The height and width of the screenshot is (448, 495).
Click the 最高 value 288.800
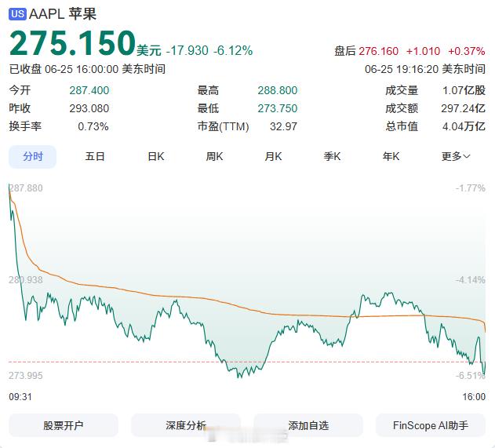278,90
